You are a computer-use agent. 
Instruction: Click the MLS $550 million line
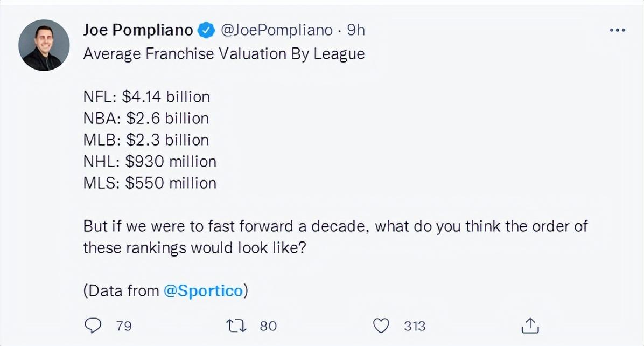[150, 183]
